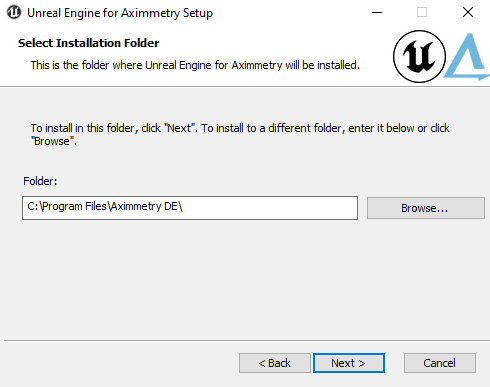The image size is (490, 387).
Task: Focus the installation folder path field
Action: [190, 208]
